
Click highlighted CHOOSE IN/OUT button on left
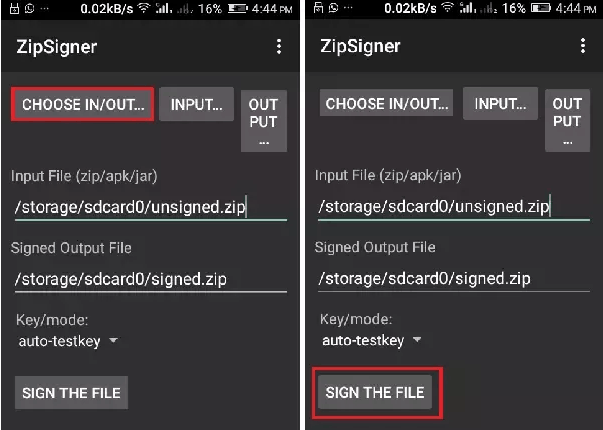click(x=83, y=104)
